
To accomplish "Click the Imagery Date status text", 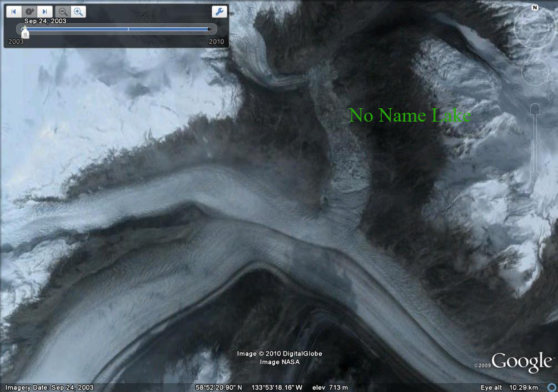I will 49,388.
